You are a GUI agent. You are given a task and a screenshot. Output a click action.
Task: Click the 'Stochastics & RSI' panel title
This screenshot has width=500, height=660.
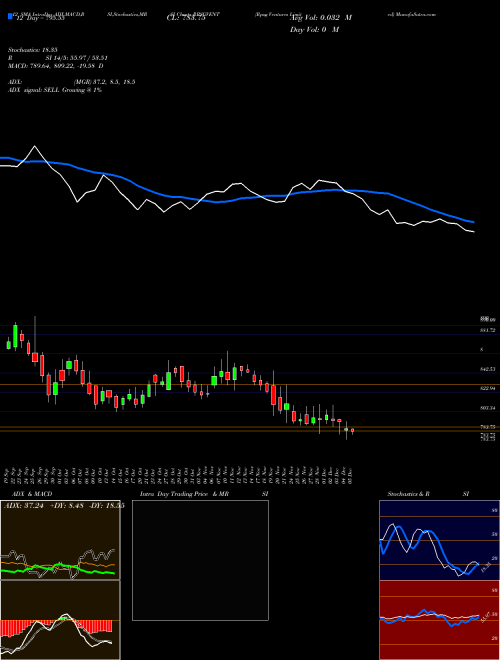click(x=428, y=494)
